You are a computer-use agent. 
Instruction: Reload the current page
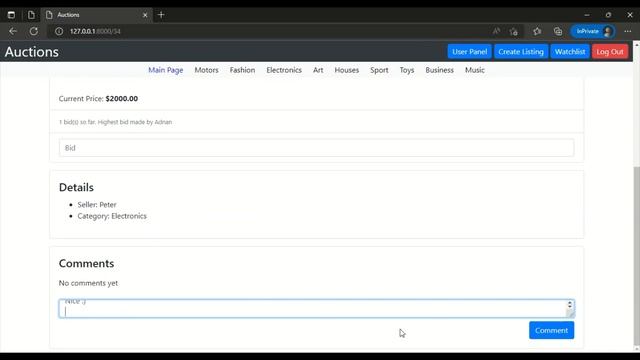[33, 31]
